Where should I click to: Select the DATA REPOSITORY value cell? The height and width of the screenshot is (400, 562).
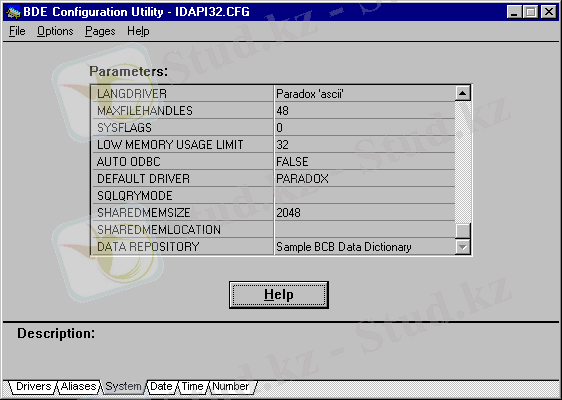(365, 247)
